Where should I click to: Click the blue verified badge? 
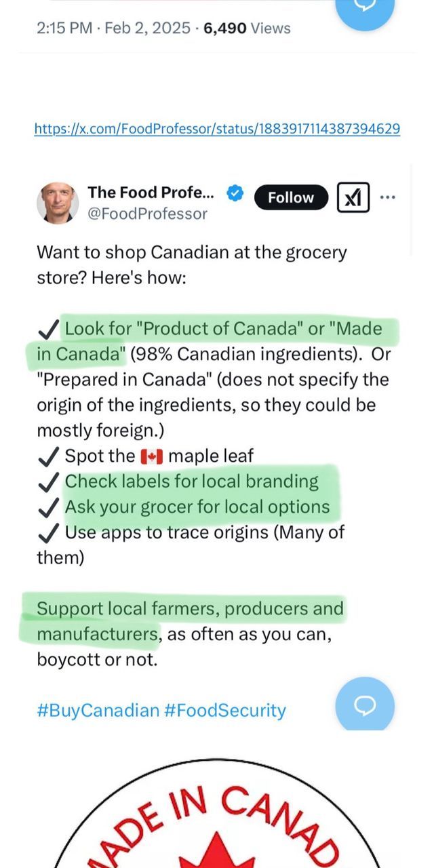235,193
